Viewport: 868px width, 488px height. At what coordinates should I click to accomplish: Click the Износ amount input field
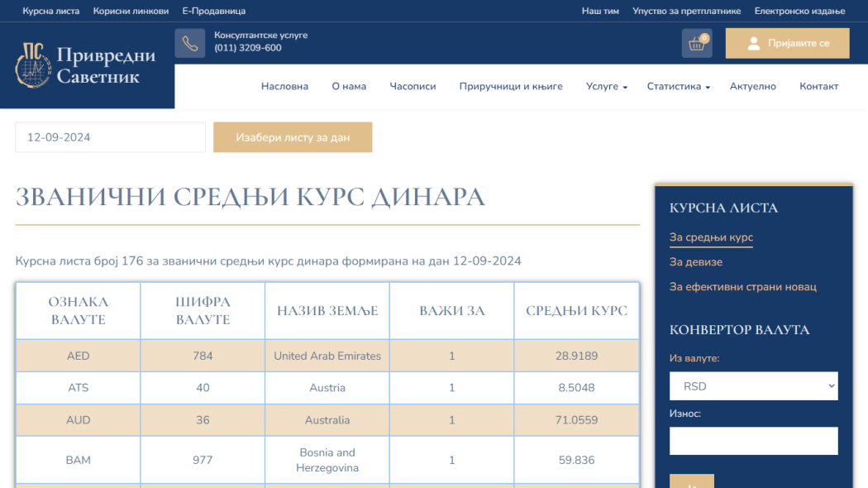click(753, 441)
